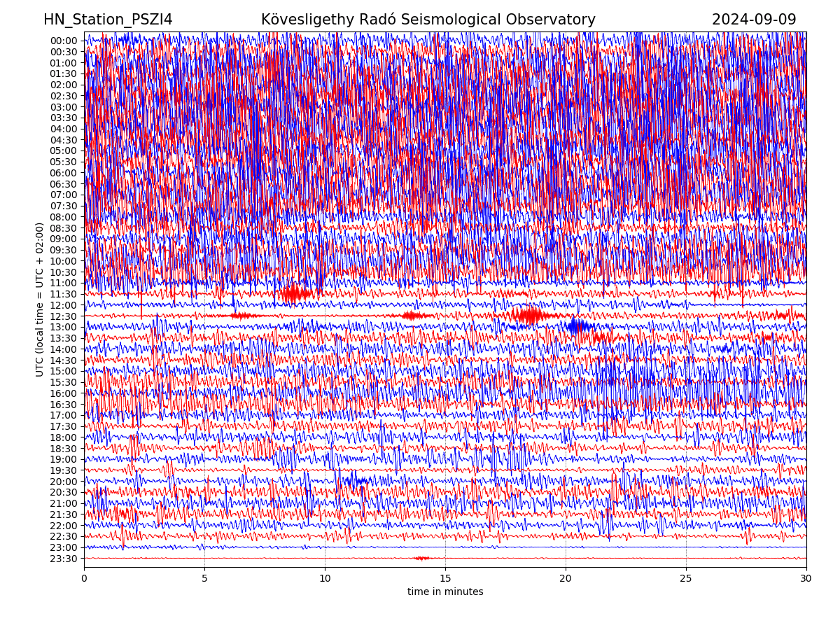Select the 12:30 row label
840x630 pixels.
(x=64, y=316)
